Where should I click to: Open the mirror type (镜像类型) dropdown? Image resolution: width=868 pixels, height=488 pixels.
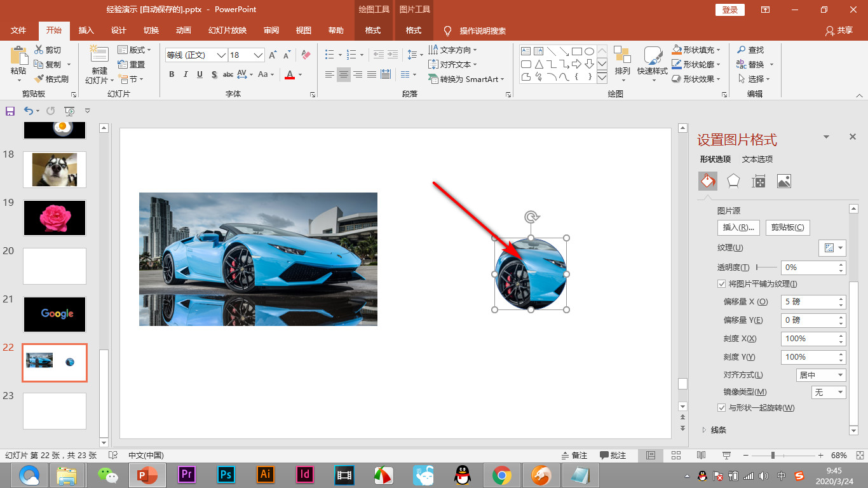(829, 392)
